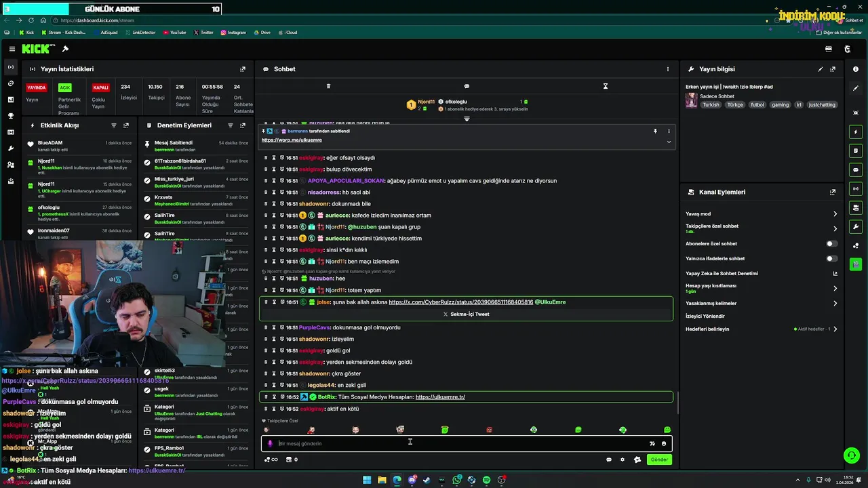Open the Sohbet panel three-dot menu
The width and height of the screenshot is (868, 488).
click(x=668, y=69)
